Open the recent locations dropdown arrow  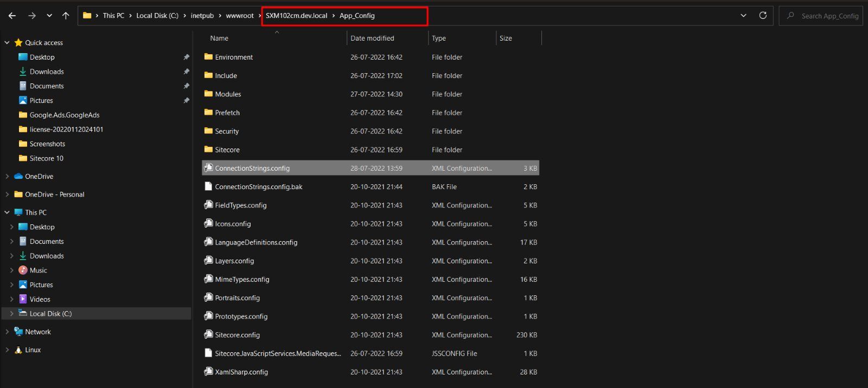click(x=49, y=16)
